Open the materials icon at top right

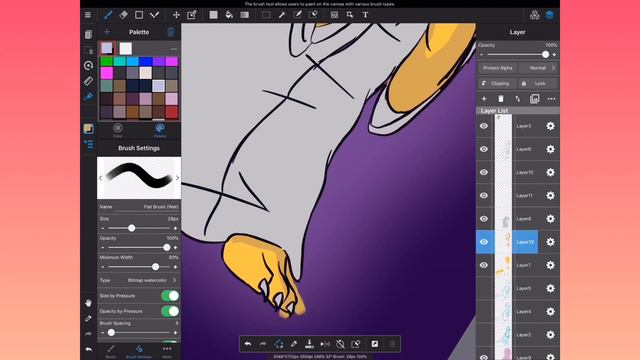point(534,15)
